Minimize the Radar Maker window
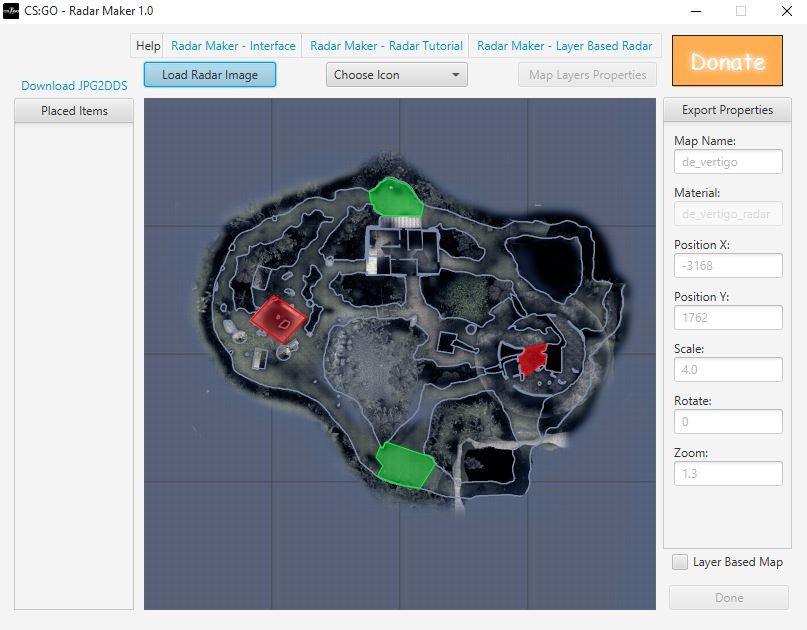The height and width of the screenshot is (630, 807). click(x=696, y=11)
